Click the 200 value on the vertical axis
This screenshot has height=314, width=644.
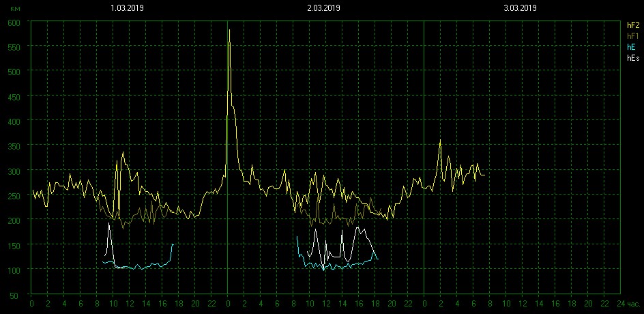pyautogui.click(x=14, y=220)
